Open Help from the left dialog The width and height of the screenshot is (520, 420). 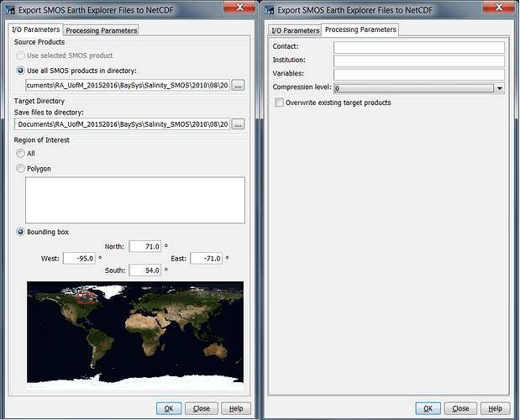(236, 408)
